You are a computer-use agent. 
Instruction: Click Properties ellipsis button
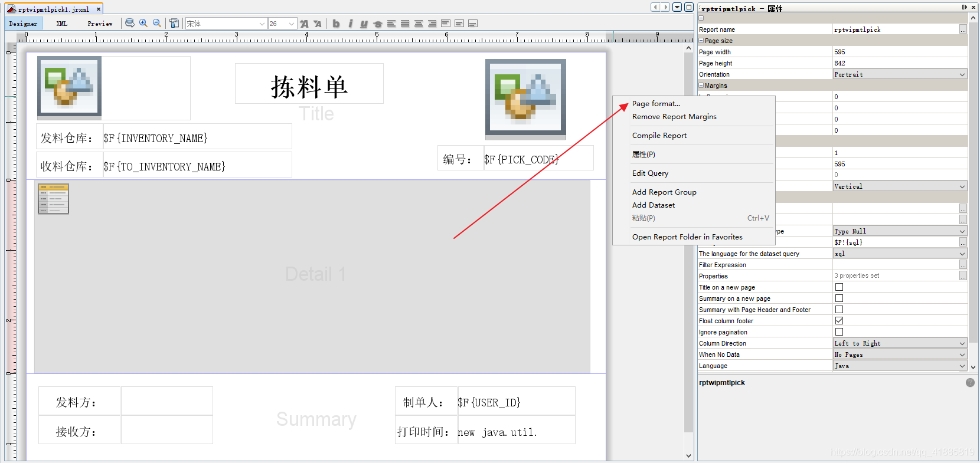963,276
